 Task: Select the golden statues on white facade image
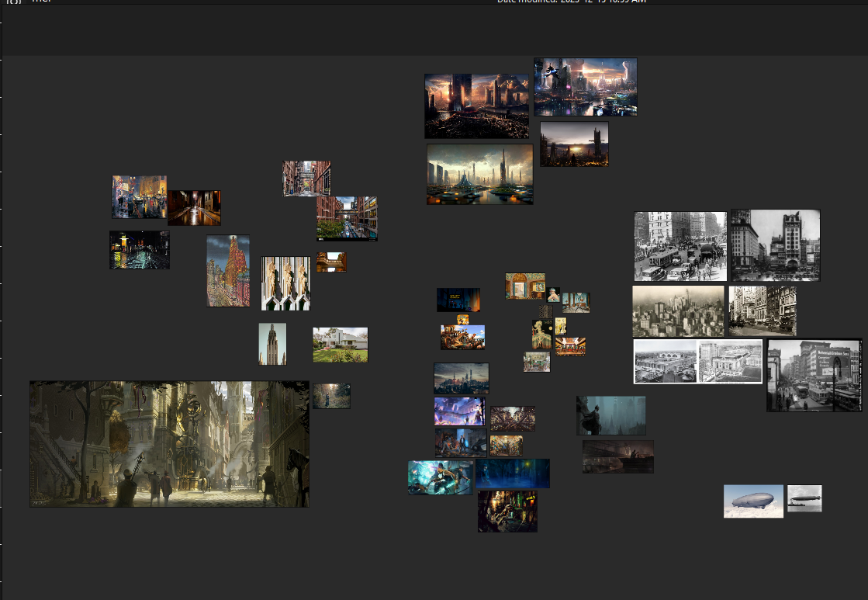pyautogui.click(x=285, y=283)
